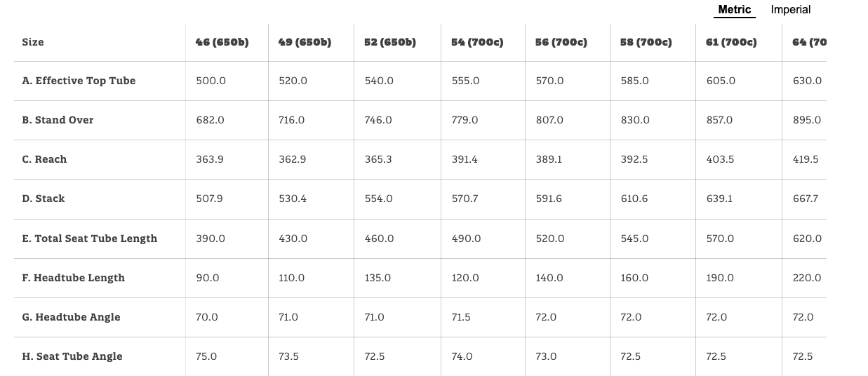Select the 58 (700c) size column header

[646, 42]
